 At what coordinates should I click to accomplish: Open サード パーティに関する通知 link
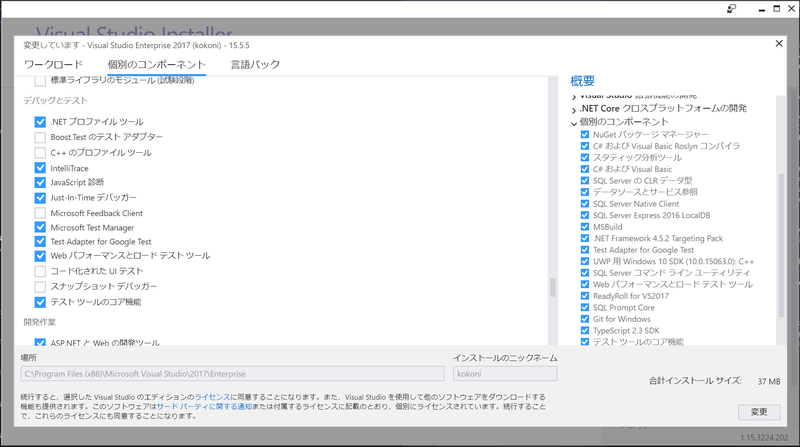[204, 407]
